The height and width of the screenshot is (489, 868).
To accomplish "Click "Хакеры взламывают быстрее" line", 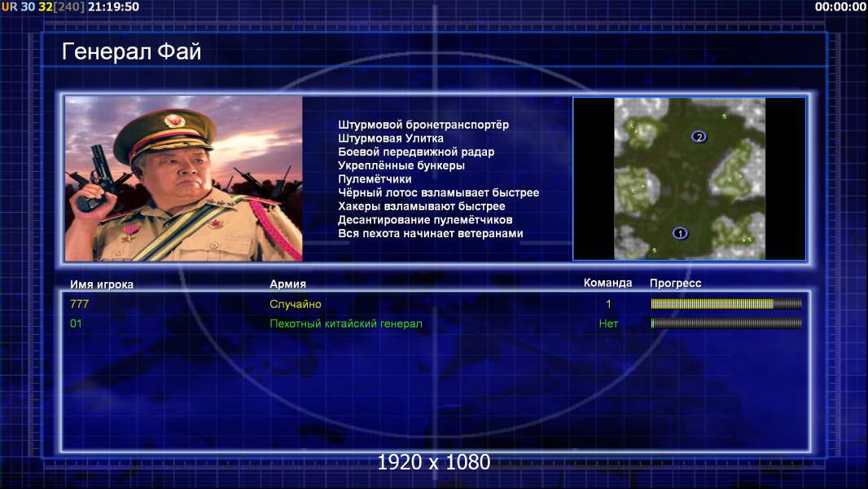I will 422,206.
